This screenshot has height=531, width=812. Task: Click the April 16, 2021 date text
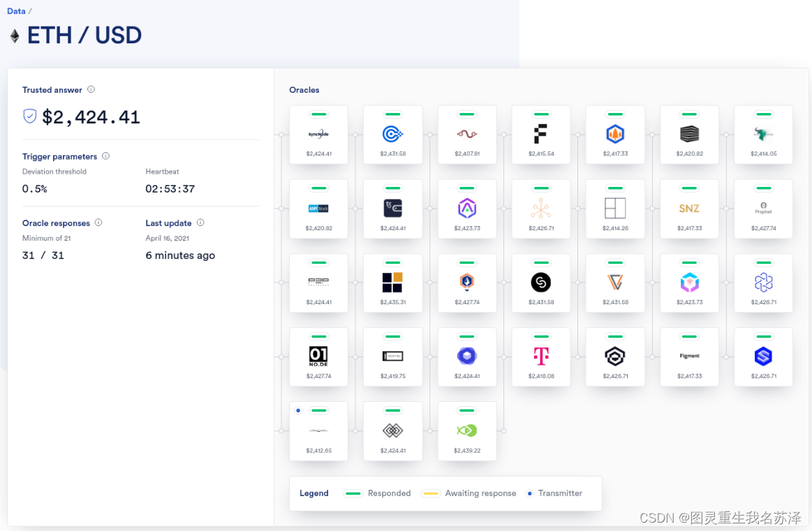click(168, 238)
